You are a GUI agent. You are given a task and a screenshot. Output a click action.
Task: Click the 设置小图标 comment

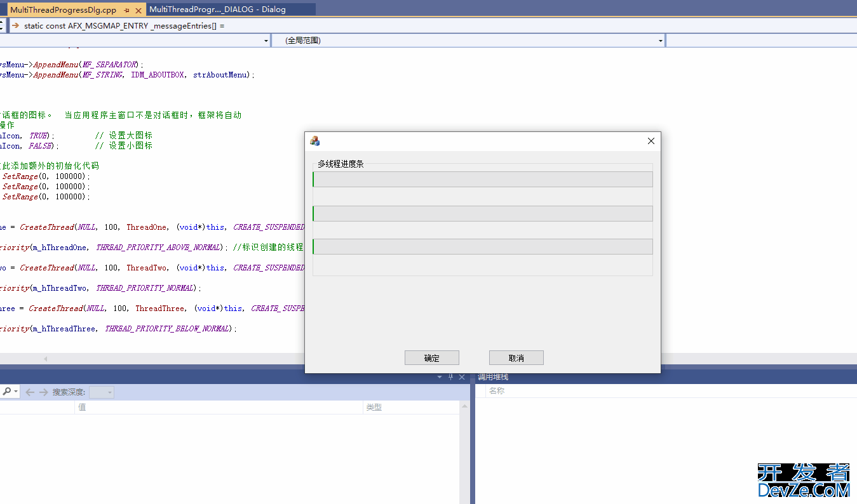point(130,146)
